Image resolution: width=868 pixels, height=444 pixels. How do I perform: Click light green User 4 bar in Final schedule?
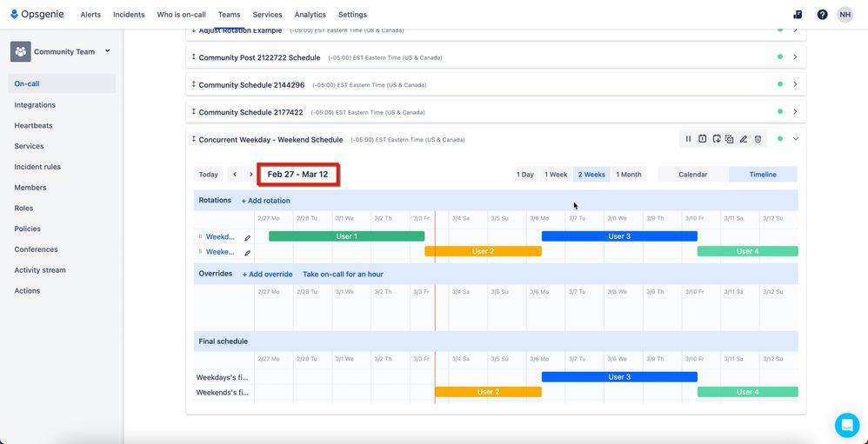coord(748,392)
